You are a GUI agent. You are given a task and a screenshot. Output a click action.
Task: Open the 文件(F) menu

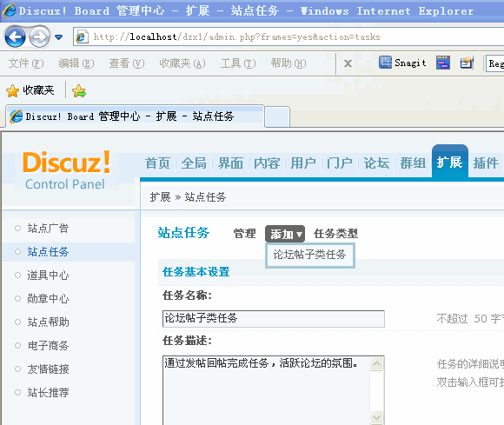pyautogui.click(x=26, y=63)
